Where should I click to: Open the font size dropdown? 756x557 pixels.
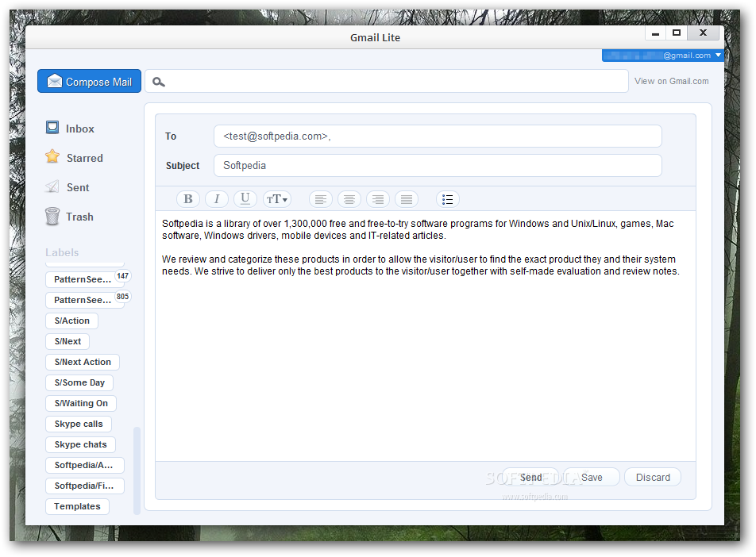(x=277, y=199)
